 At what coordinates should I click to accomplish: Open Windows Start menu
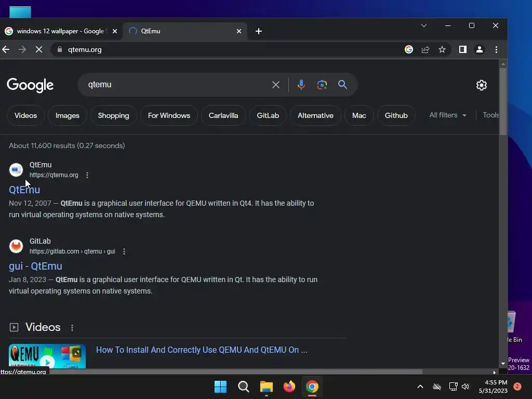click(220, 387)
